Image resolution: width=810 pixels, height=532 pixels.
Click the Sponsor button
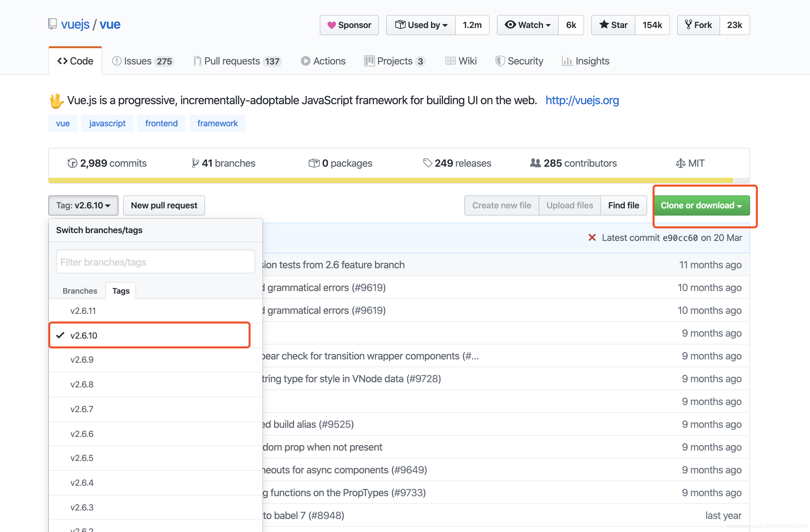[x=349, y=25]
